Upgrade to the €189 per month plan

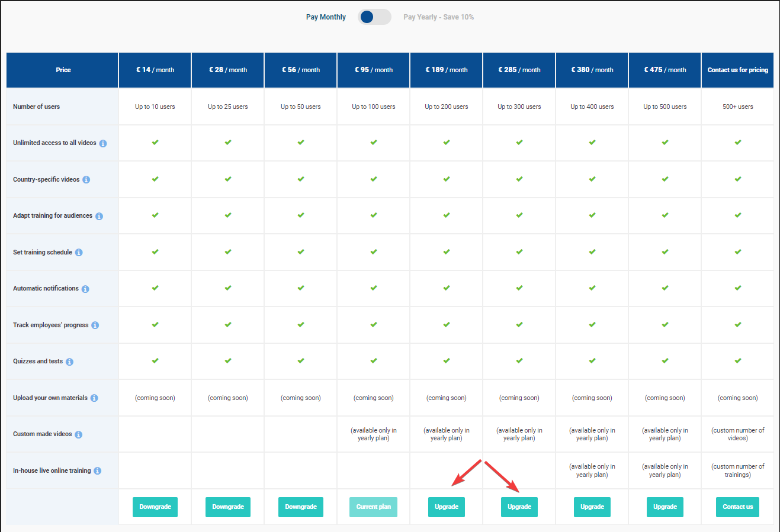[x=447, y=507]
